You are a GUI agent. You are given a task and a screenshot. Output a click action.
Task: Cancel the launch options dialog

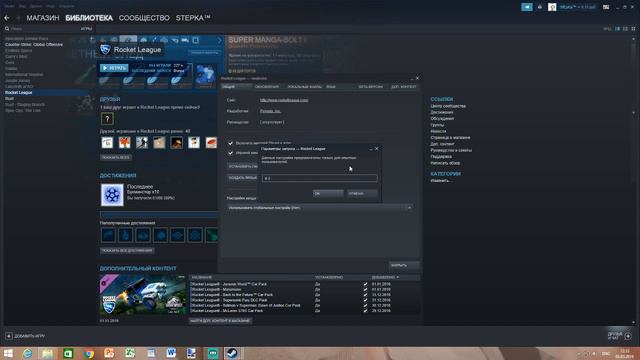[362, 193]
